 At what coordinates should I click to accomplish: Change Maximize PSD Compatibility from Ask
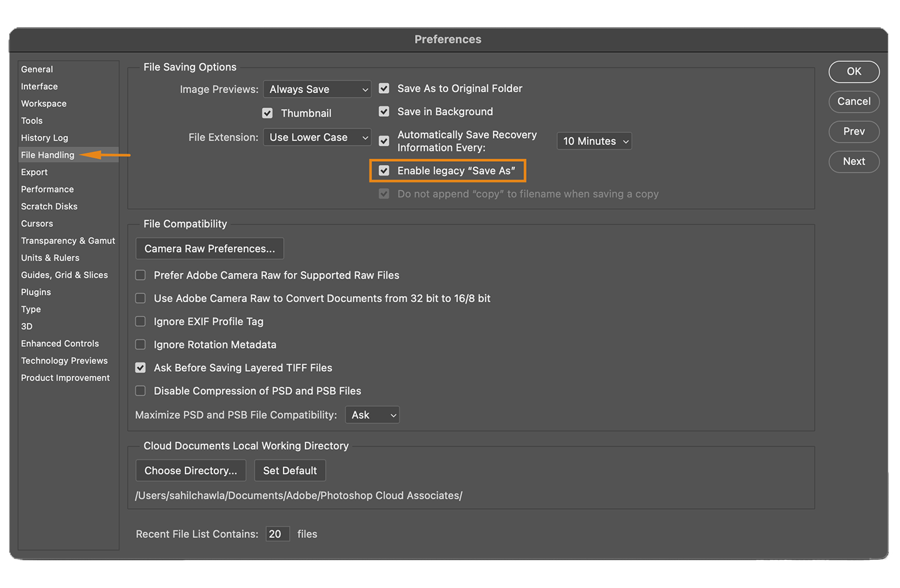click(372, 414)
